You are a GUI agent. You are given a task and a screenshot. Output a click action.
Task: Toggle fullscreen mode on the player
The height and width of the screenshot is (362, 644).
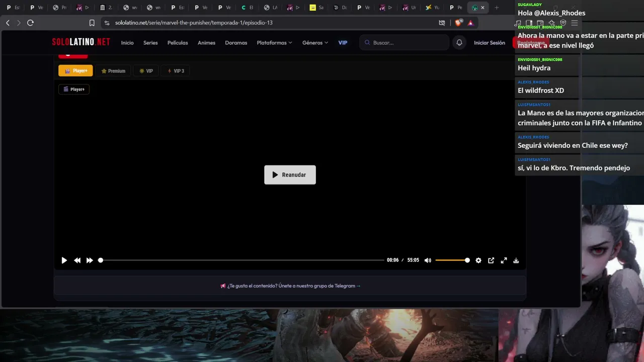(504, 260)
